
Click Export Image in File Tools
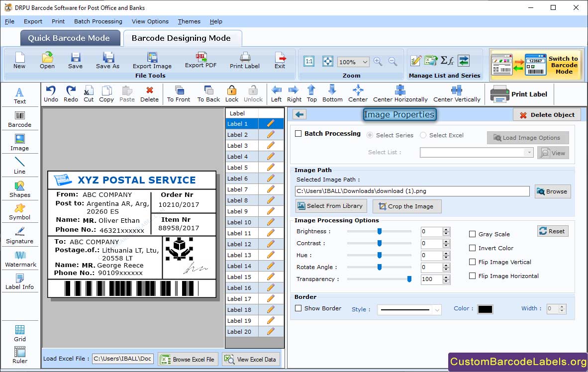152,61
